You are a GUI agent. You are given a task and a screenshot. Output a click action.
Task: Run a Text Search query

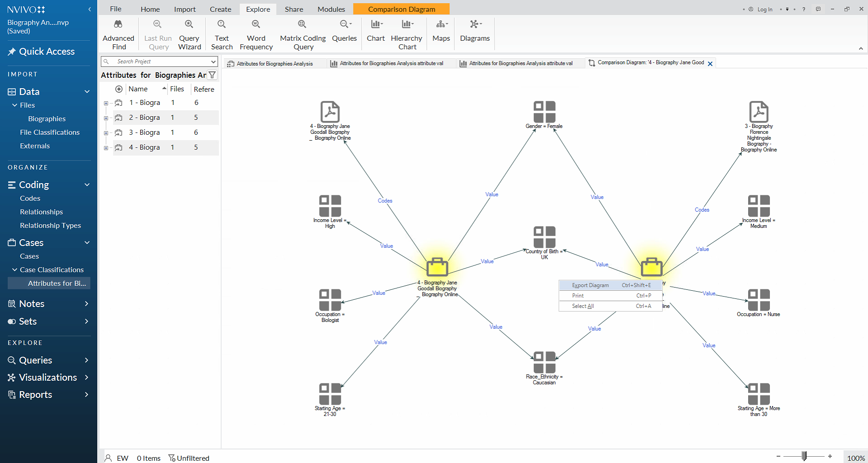tap(222, 34)
